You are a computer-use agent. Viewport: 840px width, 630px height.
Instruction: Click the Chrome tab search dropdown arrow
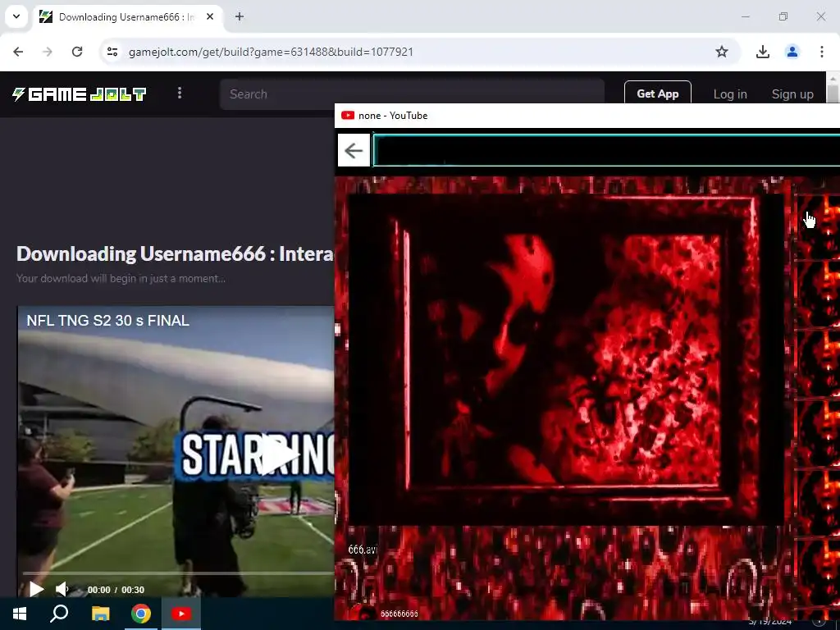[16, 16]
